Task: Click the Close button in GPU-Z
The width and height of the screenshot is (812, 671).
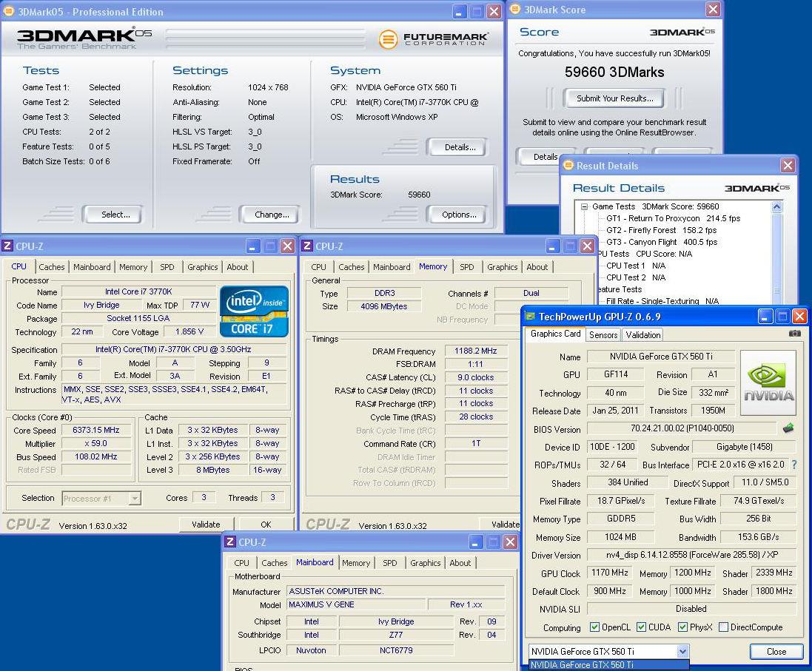Action: (x=776, y=651)
